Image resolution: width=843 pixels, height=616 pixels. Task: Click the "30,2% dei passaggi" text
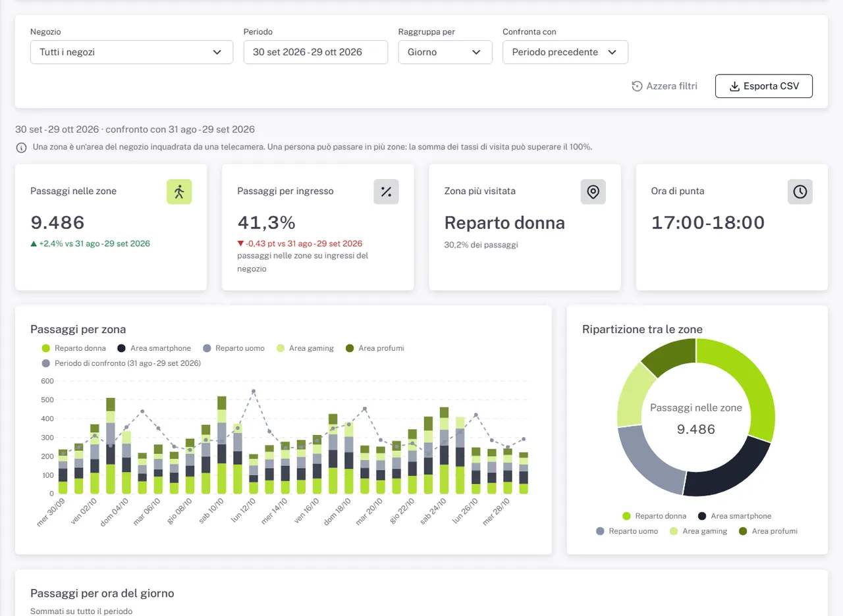pyautogui.click(x=481, y=245)
